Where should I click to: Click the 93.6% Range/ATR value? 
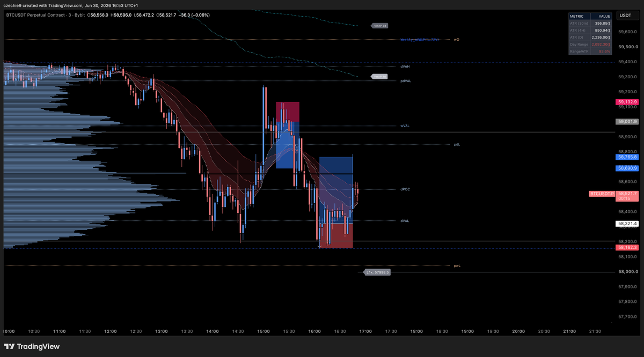tap(605, 51)
